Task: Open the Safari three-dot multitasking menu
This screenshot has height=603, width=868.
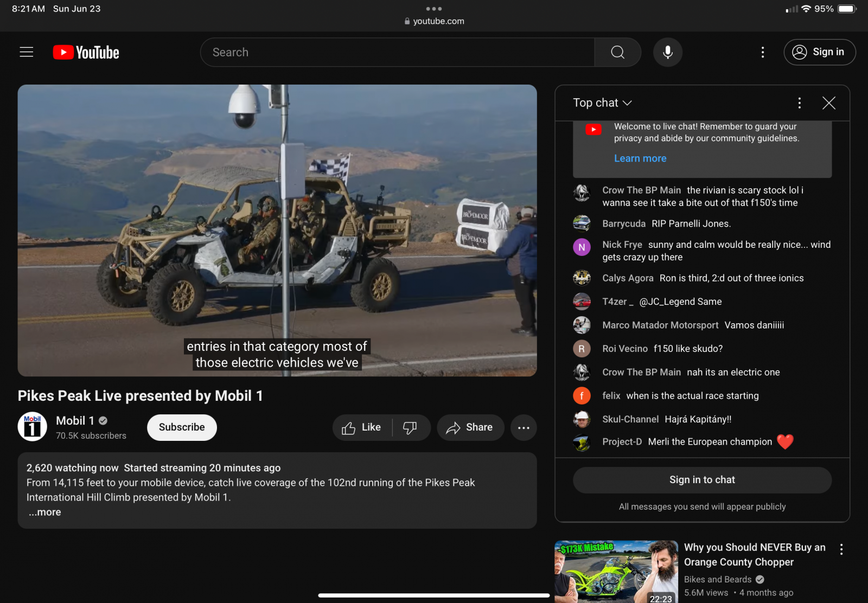Action: point(434,9)
